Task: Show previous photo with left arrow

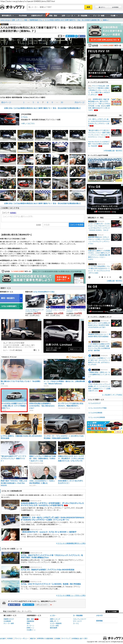Action: click(3, 66)
